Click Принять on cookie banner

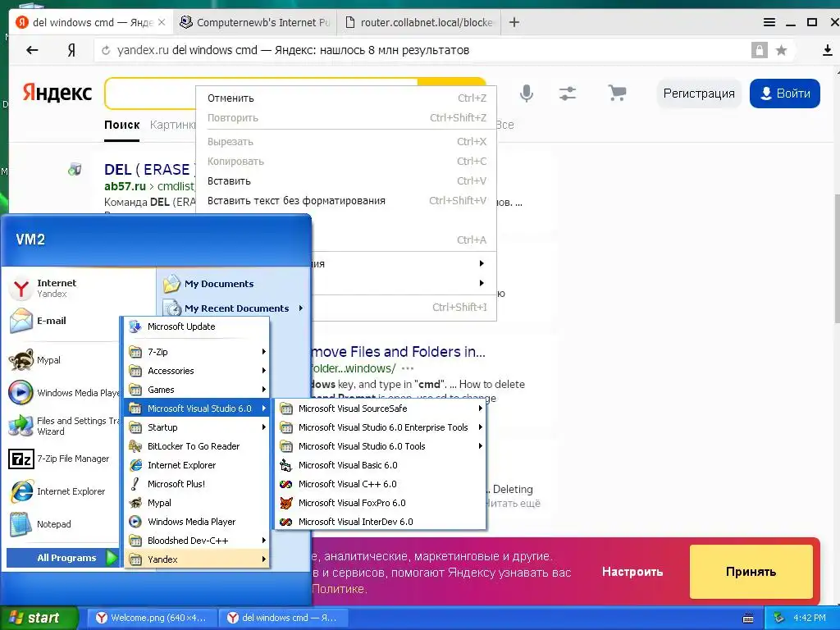(751, 572)
